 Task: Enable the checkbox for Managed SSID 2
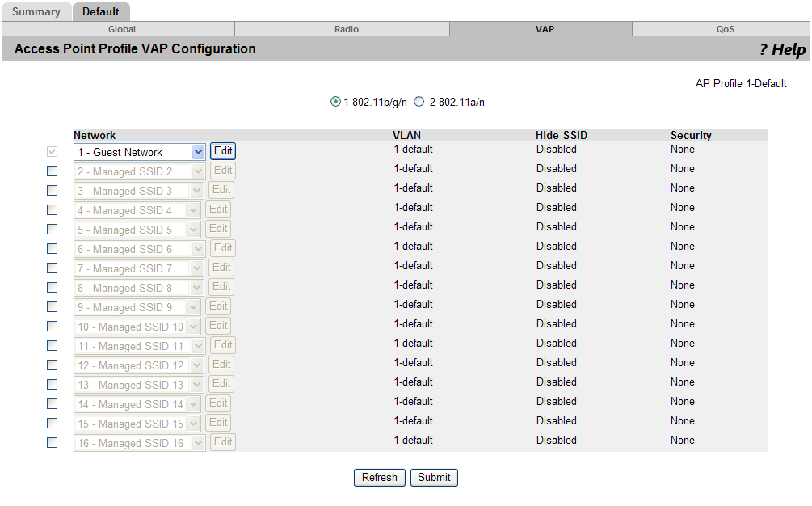[53, 171]
